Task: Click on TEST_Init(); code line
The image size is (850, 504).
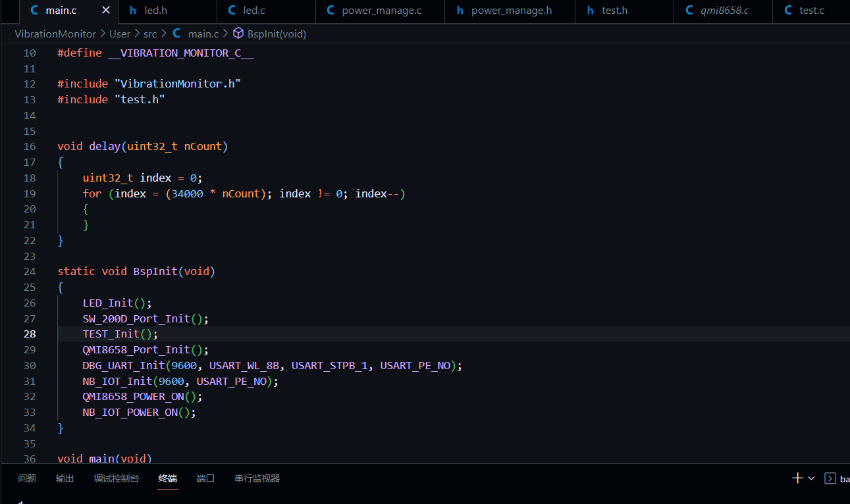Action: coord(120,334)
